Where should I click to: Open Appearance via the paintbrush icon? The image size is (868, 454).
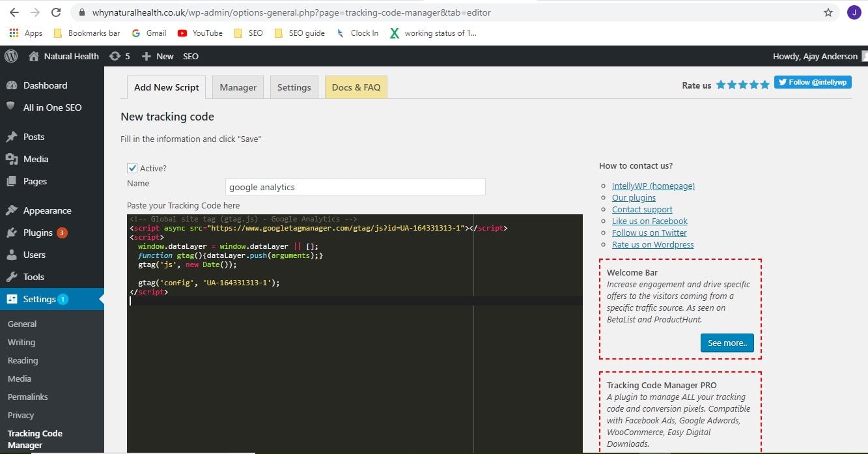pyautogui.click(x=14, y=210)
